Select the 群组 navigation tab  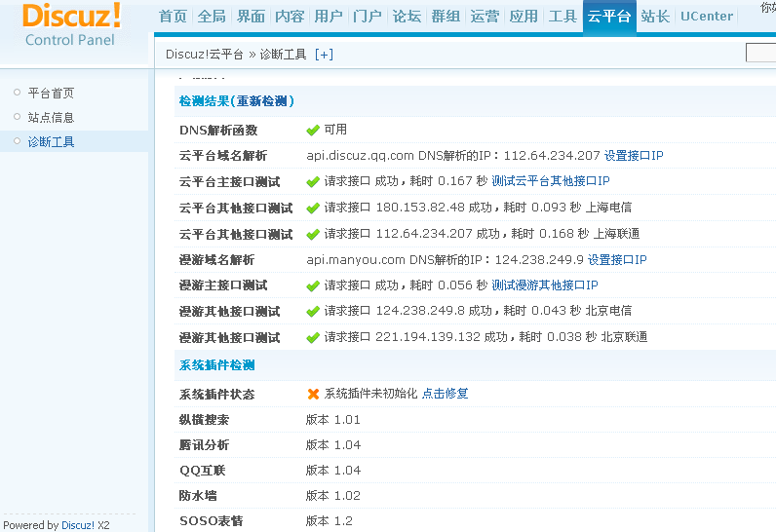446,17
